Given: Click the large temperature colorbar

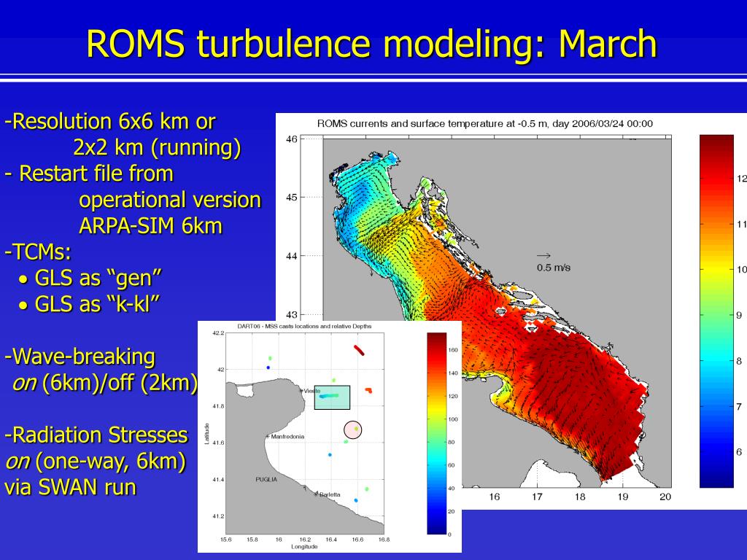Looking at the screenshot, I should 716,311.
